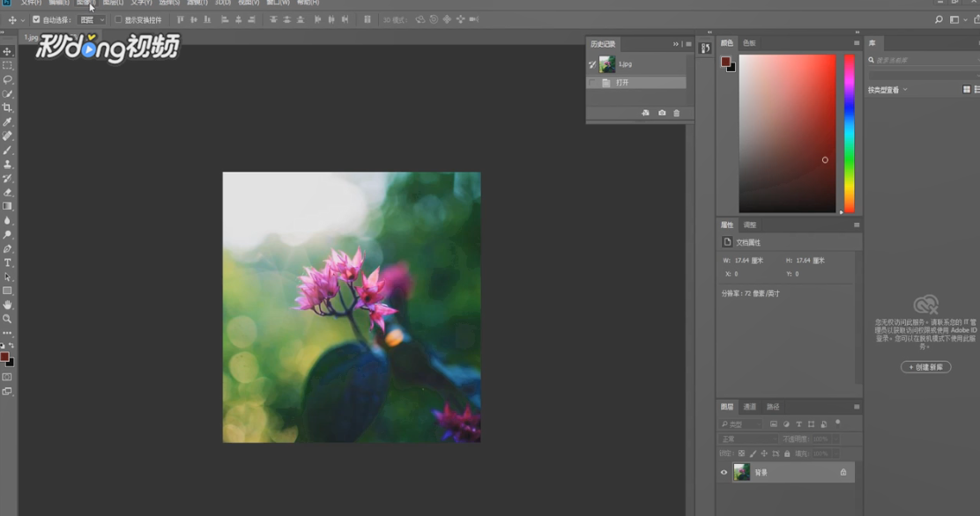This screenshot has width=980, height=516.
Task: Click lock all padlock icon in Layers
Action: [x=787, y=453]
